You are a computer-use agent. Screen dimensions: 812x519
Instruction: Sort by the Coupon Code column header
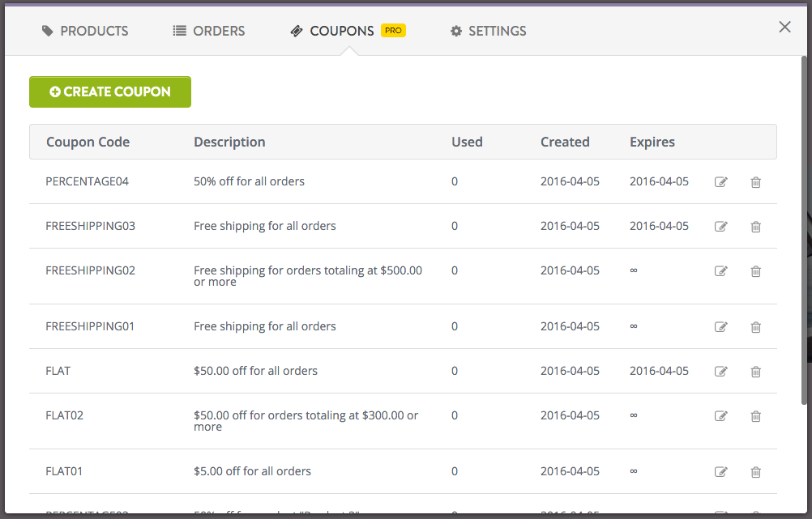click(88, 142)
